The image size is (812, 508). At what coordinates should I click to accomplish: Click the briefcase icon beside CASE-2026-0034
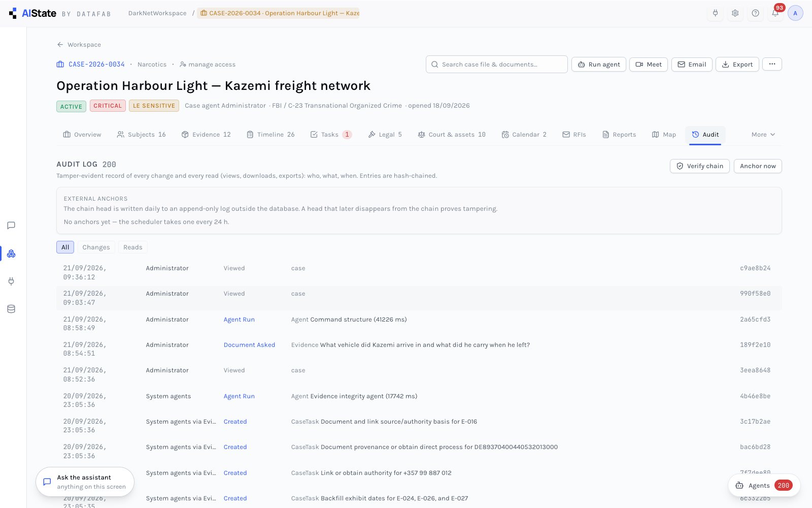(60, 65)
